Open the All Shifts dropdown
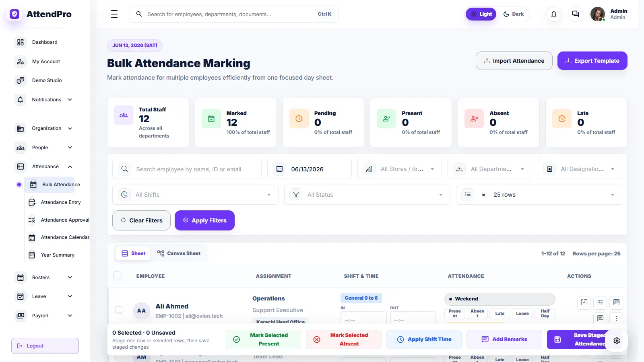The height and width of the screenshot is (362, 644). pos(195,195)
